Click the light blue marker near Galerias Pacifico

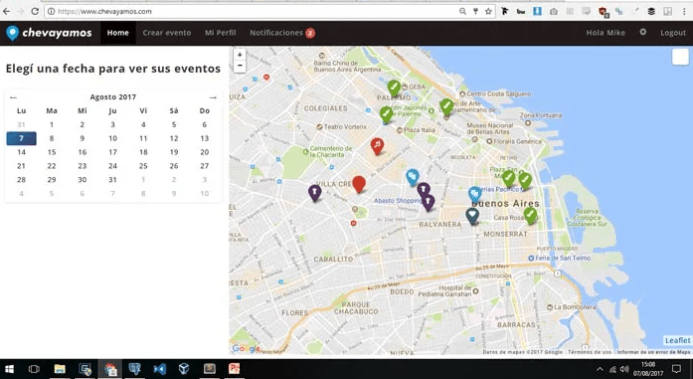475,195
